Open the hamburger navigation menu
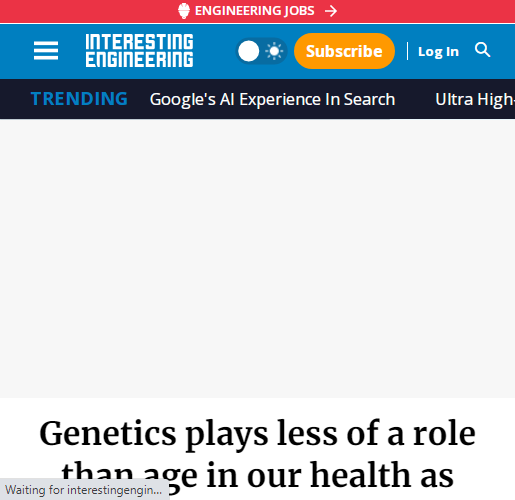This screenshot has height=500, width=515. [46, 51]
